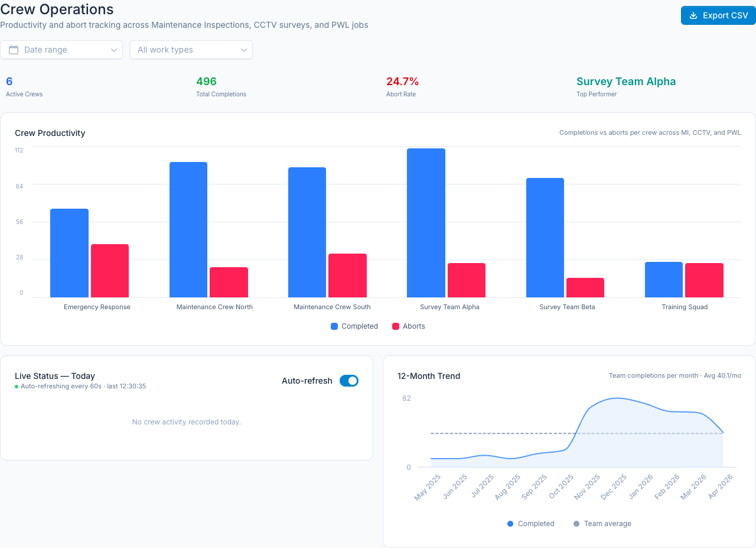
Task: Click the calendar icon in Date range
Action: (x=14, y=50)
